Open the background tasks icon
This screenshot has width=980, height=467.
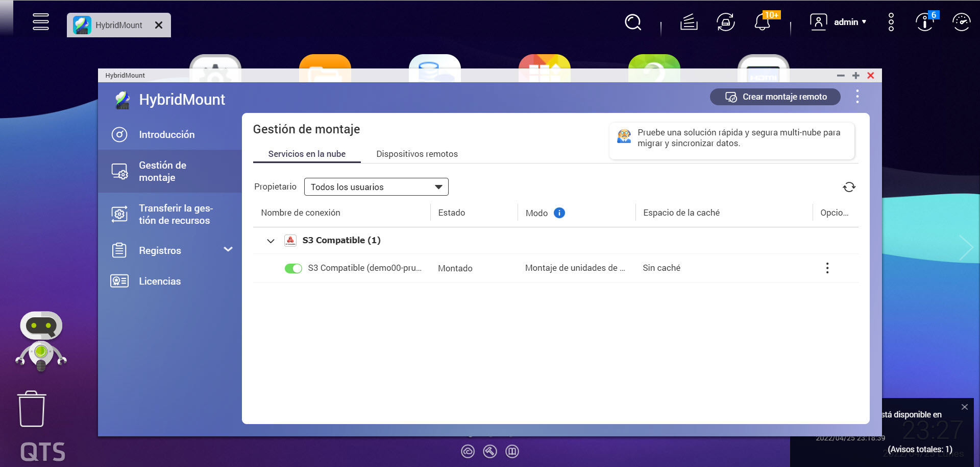pos(689,22)
